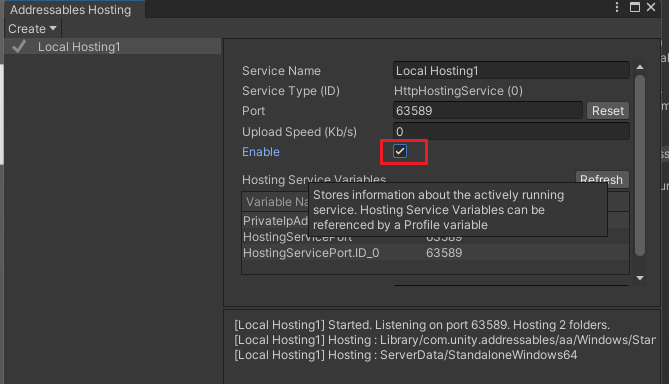The image size is (669, 384).
Task: Click the Service Type (ID) label
Action: [x=291, y=91]
